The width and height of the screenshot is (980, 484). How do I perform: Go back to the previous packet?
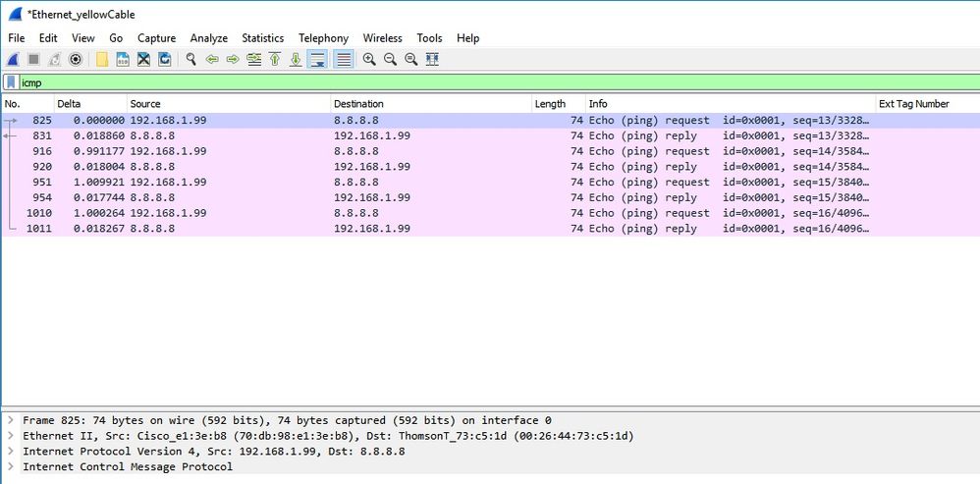(x=212, y=59)
